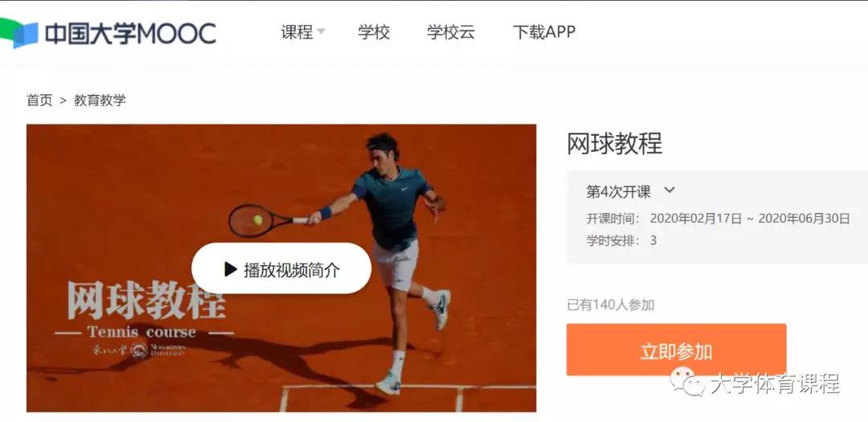Screen dimensions: 868x422
Task: Open the 教育教学 breadcrumb link
Action: point(100,100)
